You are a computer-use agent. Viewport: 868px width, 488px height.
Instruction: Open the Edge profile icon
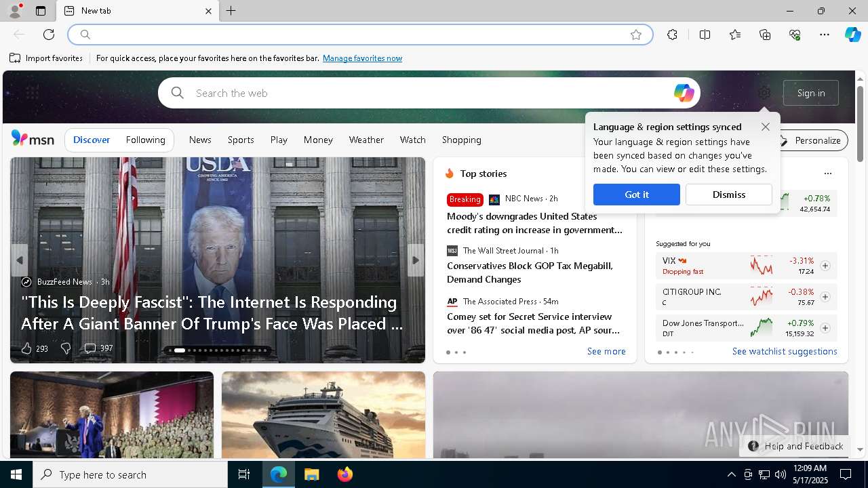(x=14, y=11)
